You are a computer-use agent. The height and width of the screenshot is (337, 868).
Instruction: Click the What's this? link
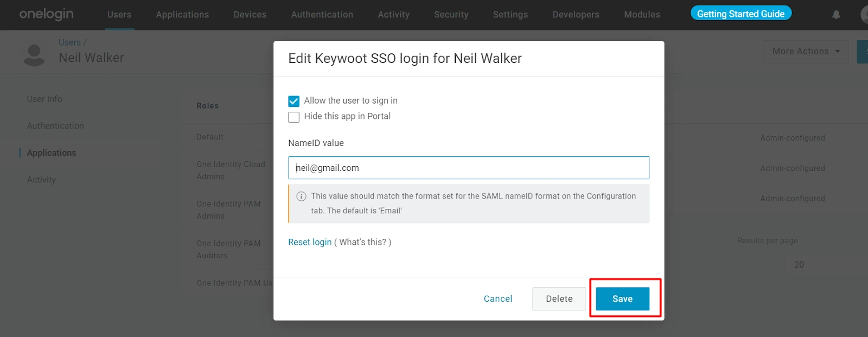(363, 242)
